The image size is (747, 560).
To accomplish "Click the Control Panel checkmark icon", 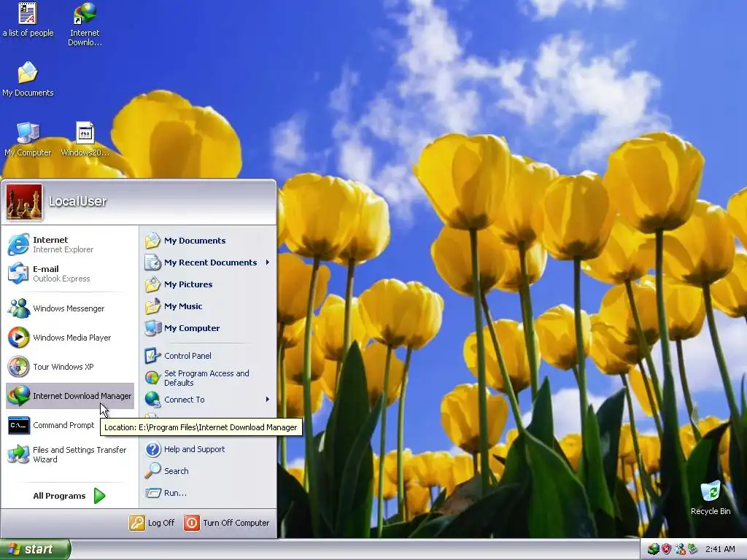I will pos(152,356).
